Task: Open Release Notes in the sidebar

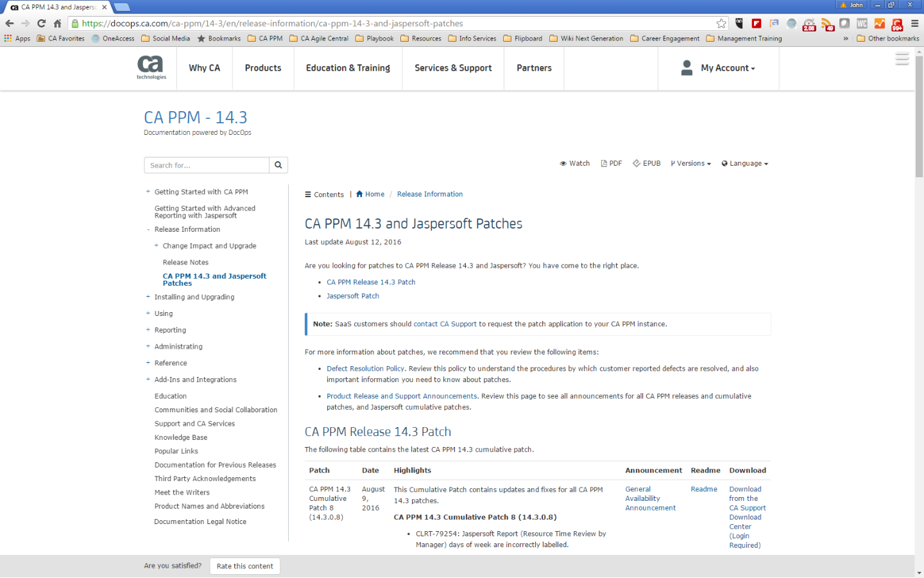Action: (x=185, y=262)
